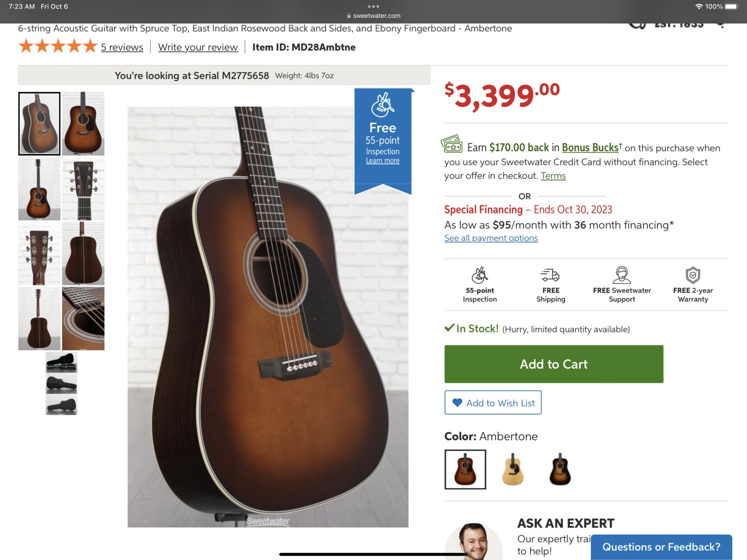The height and width of the screenshot is (560, 747).
Task: Click the FREE 2-year Warranty shield icon
Action: point(693,275)
